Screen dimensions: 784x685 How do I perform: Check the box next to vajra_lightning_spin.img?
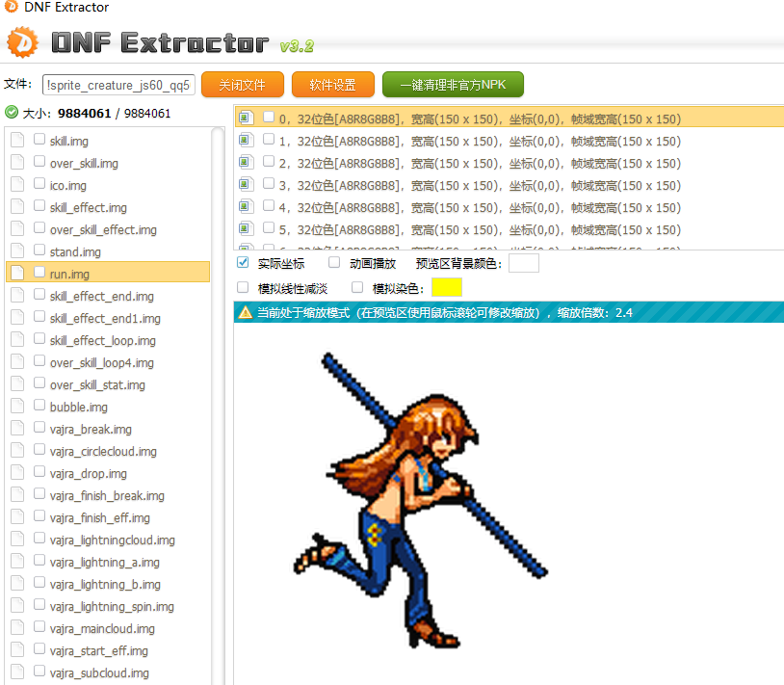click(39, 604)
